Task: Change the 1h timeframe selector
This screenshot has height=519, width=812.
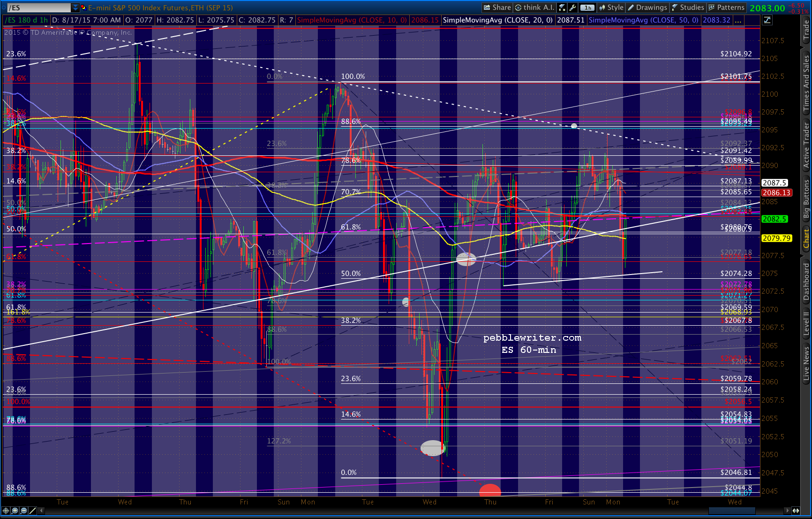Action: [x=587, y=8]
